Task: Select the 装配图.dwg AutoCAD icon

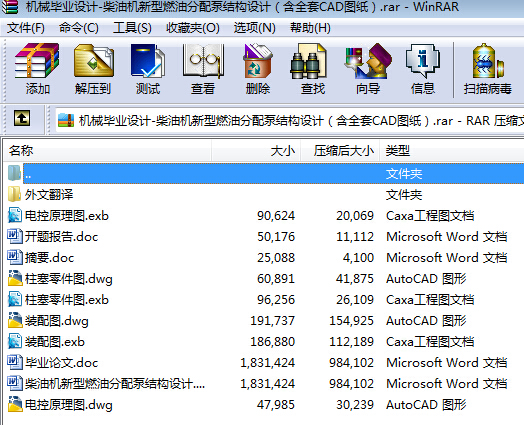Action: pos(15,320)
